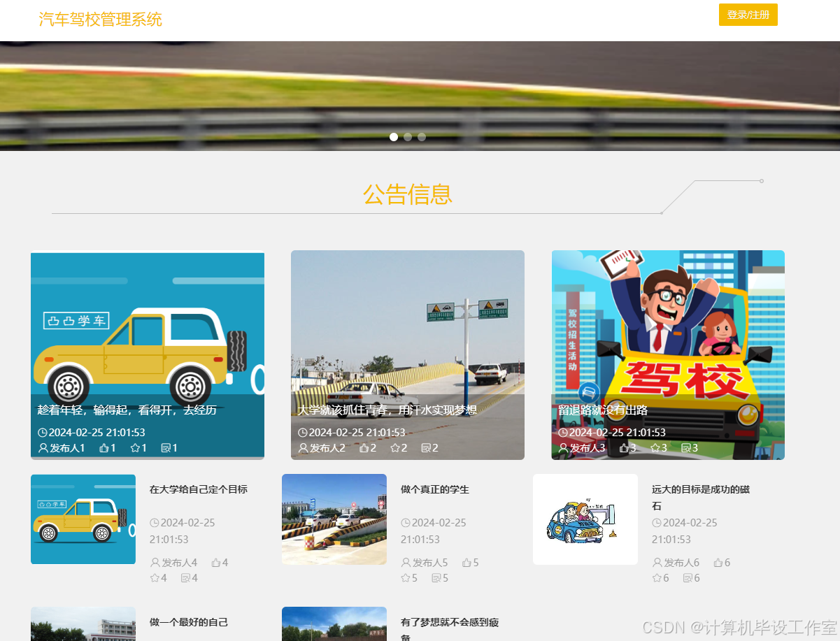The width and height of the screenshot is (840, 641).
Task: Click the clock icon on 趁着年轻 card
Action: click(43, 433)
